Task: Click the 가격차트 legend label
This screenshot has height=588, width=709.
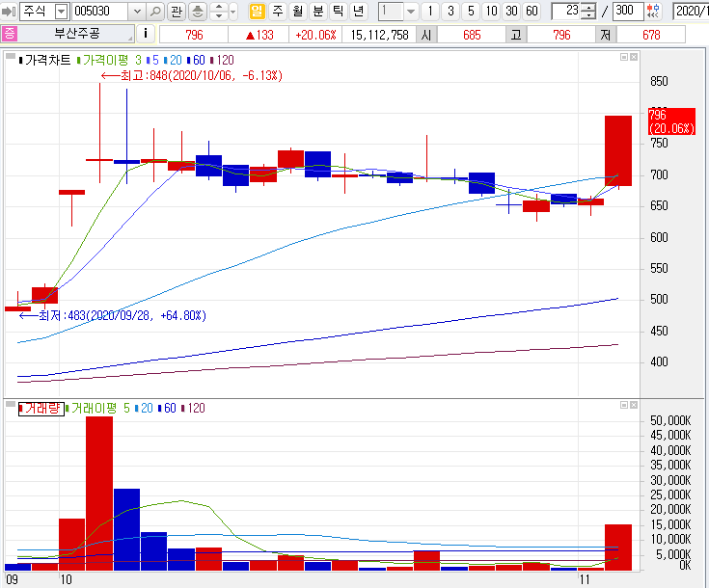Action: tap(45, 60)
